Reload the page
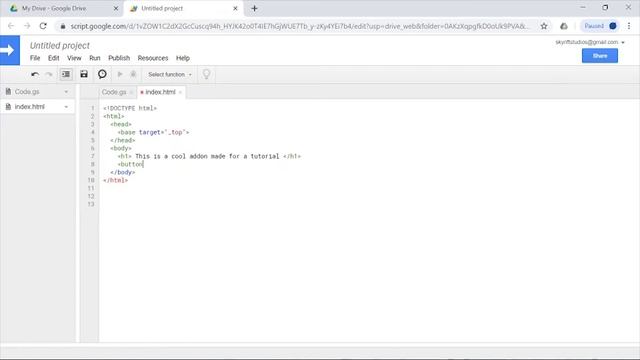This screenshot has width=640, height=360. [x=43, y=26]
